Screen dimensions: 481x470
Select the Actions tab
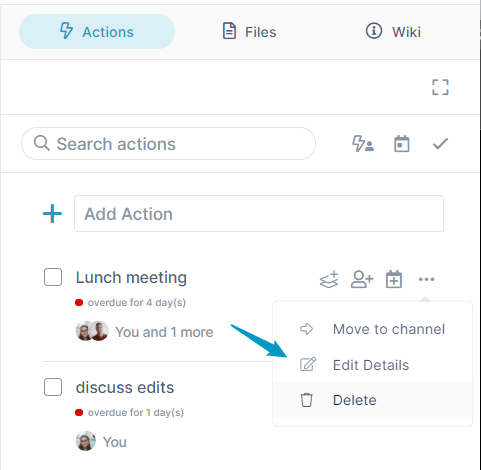97,32
